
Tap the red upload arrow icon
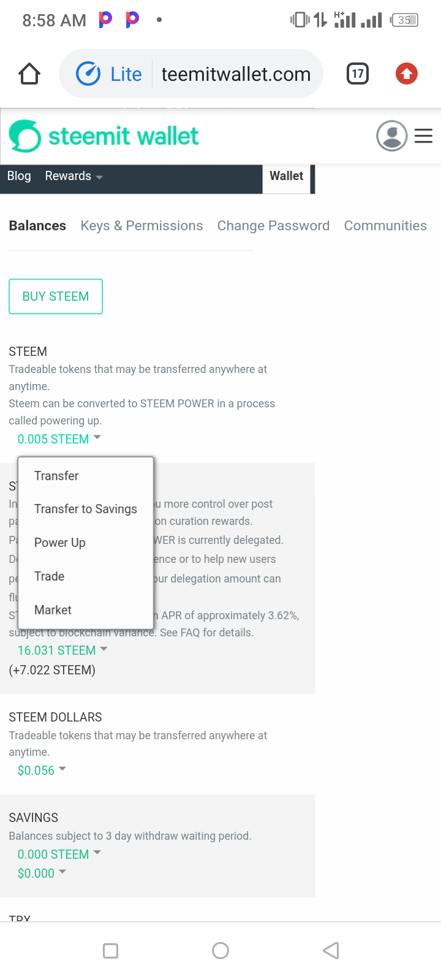(x=406, y=74)
